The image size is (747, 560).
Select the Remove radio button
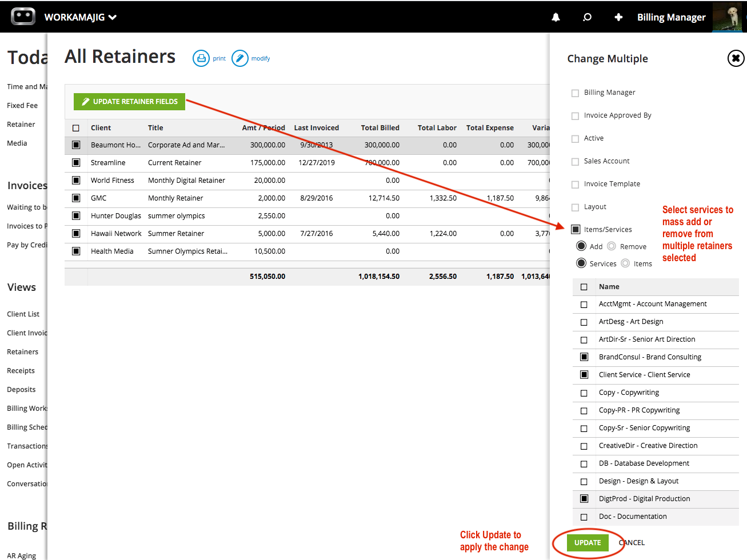[612, 246]
